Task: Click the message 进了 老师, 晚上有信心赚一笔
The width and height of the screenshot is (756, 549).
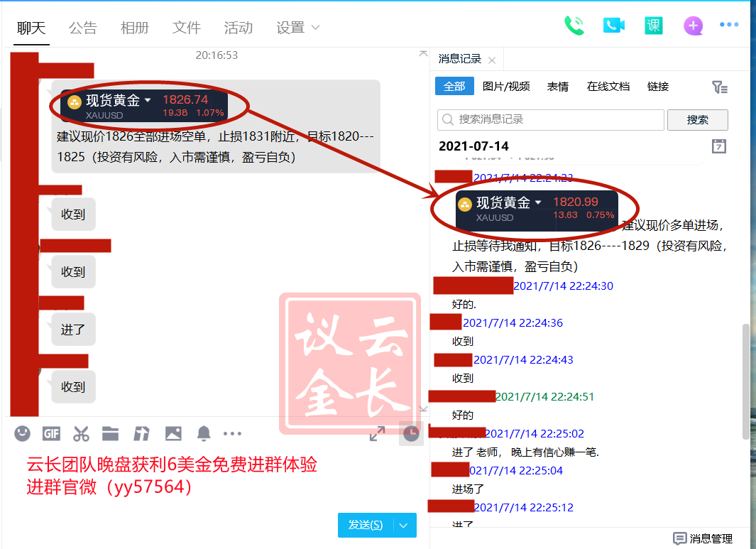Action: [525, 452]
